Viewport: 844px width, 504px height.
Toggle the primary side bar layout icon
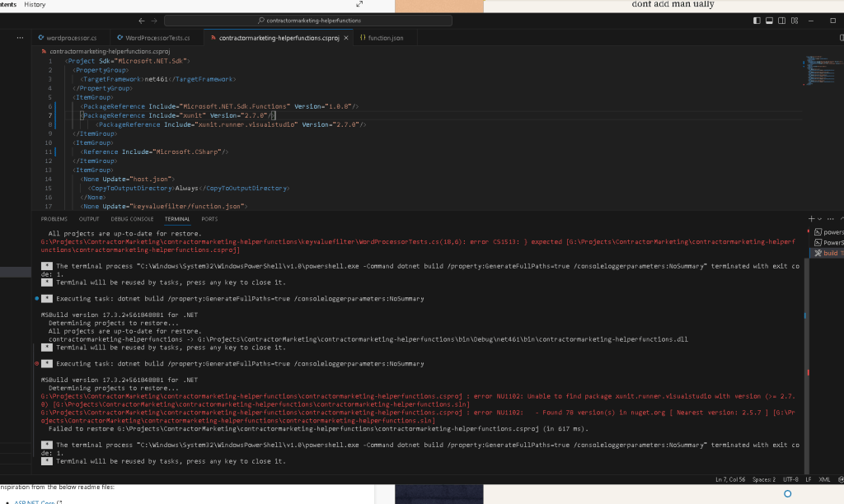pyautogui.click(x=757, y=21)
